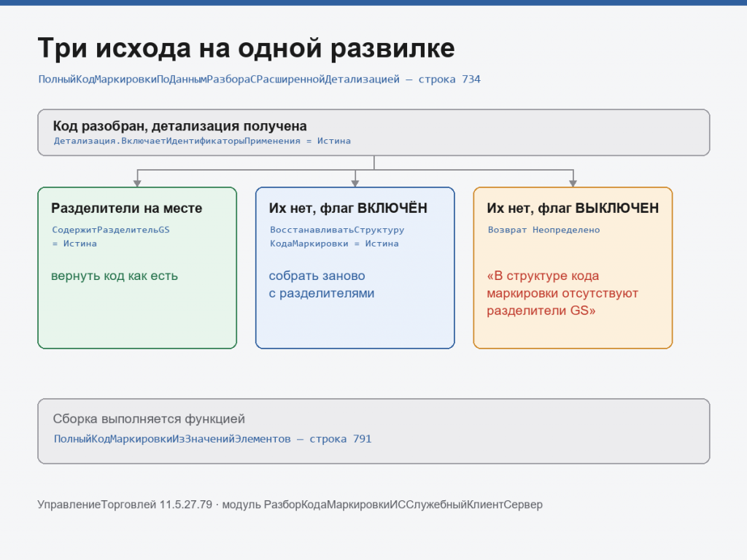Open the ПолныйКодМаркировкиИзЗначенийЭлементов строка 791 link

click(x=212, y=439)
